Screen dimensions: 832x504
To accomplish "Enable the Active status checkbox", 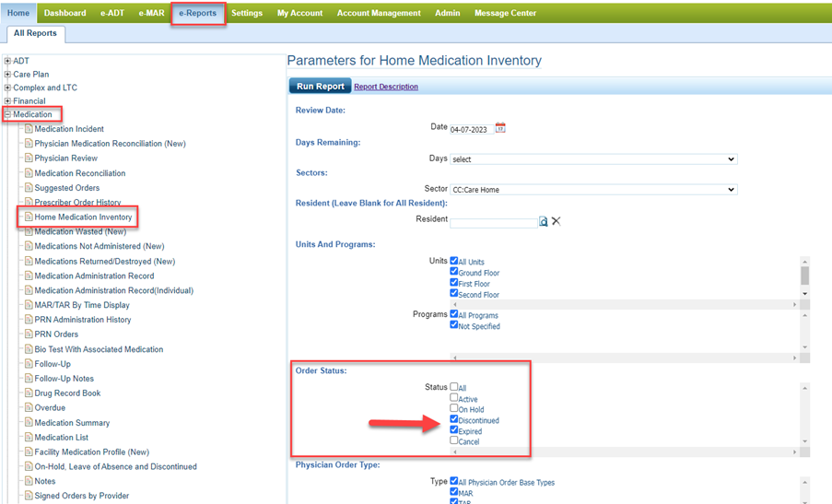I will [x=454, y=398].
